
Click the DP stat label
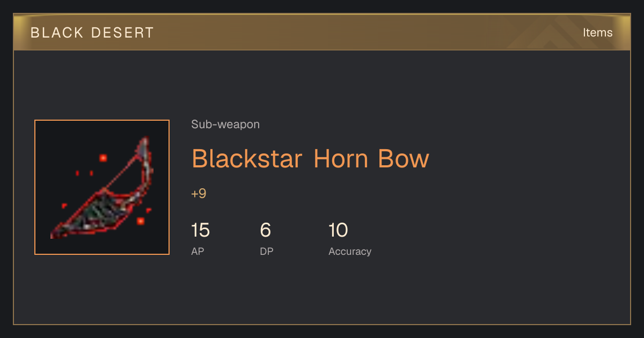click(267, 251)
